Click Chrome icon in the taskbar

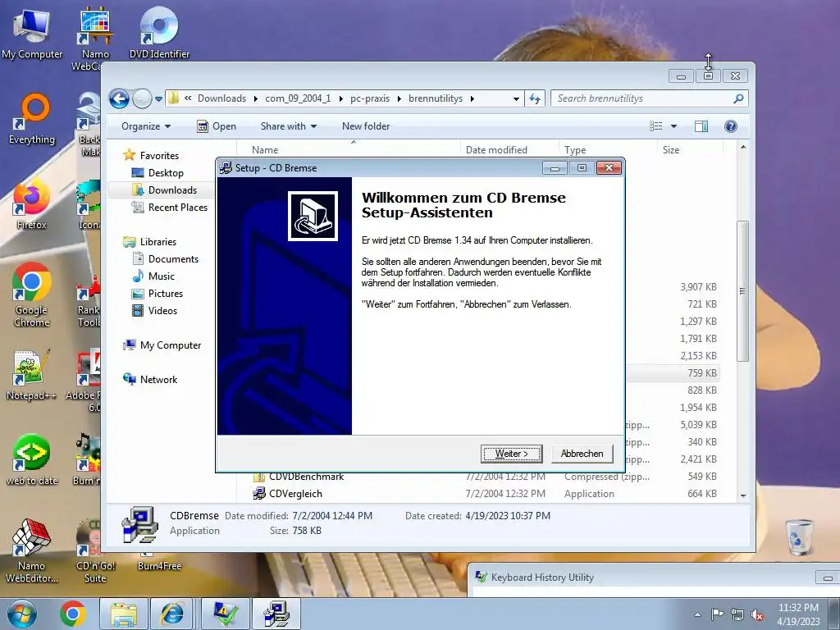73,614
